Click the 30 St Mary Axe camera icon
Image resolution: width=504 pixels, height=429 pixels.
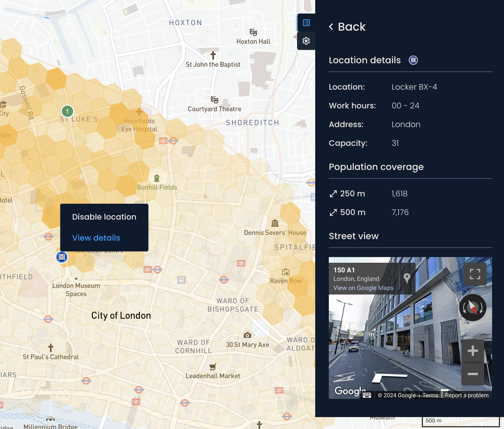click(x=247, y=335)
